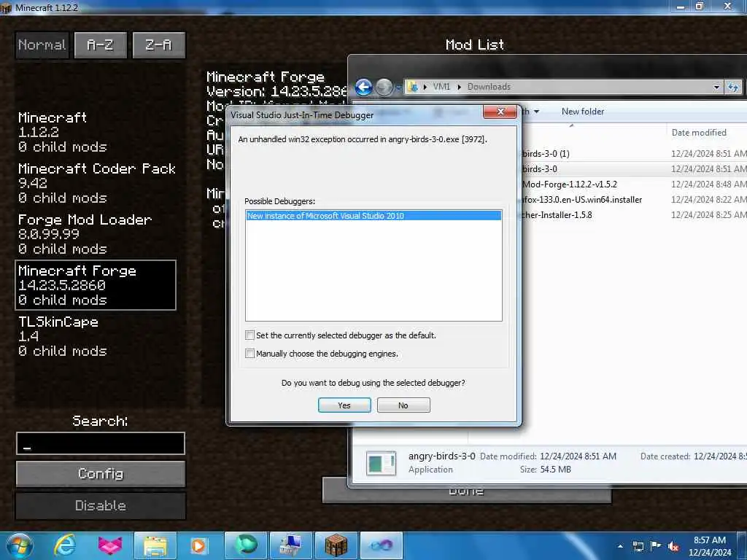747x560 pixels.
Task: Click the folder icon in Explorer address bar
Action: coord(413,87)
